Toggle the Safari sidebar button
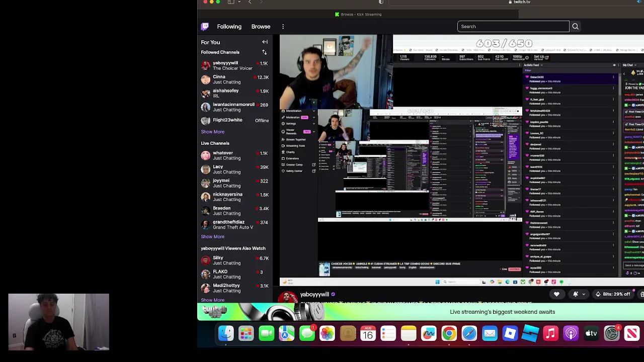 (230, 2)
